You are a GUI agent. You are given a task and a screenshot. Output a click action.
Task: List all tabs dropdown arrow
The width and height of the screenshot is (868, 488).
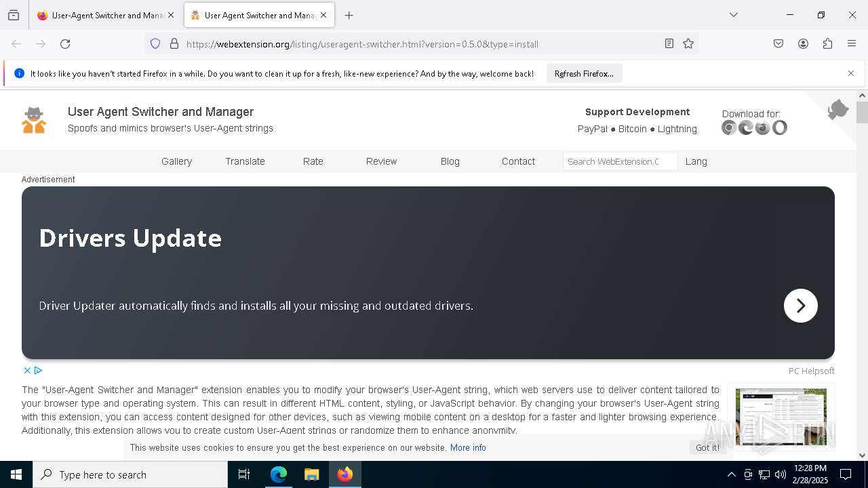pyautogui.click(x=734, y=15)
